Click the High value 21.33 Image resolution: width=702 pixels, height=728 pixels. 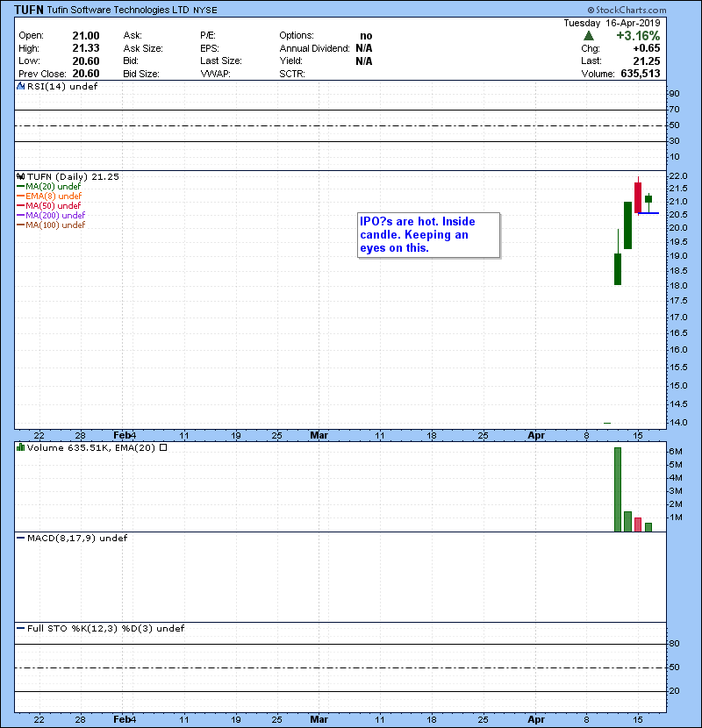86,48
